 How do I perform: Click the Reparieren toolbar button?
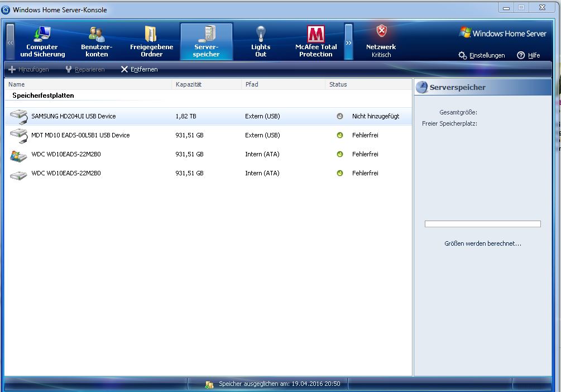(x=85, y=69)
